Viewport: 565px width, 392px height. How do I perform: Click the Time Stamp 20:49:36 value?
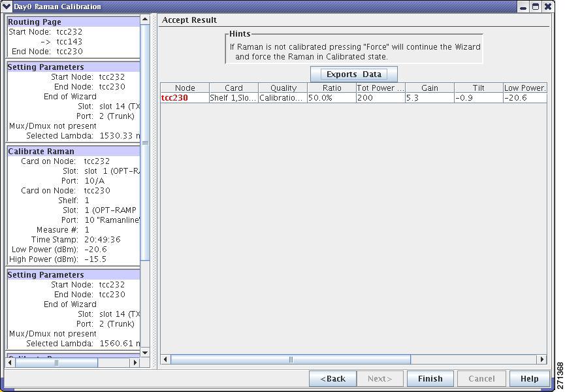point(103,240)
